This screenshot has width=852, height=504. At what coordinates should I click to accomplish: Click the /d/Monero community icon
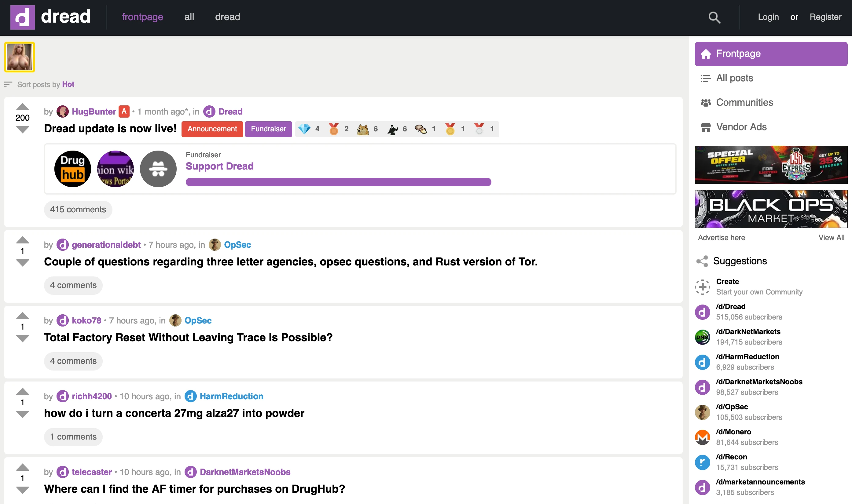point(703,436)
